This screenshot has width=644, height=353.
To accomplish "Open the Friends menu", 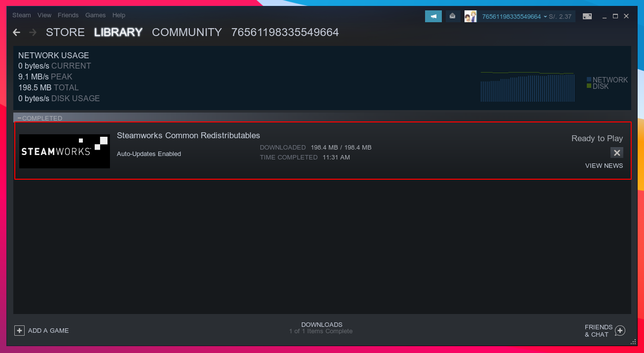I will pos(68,15).
